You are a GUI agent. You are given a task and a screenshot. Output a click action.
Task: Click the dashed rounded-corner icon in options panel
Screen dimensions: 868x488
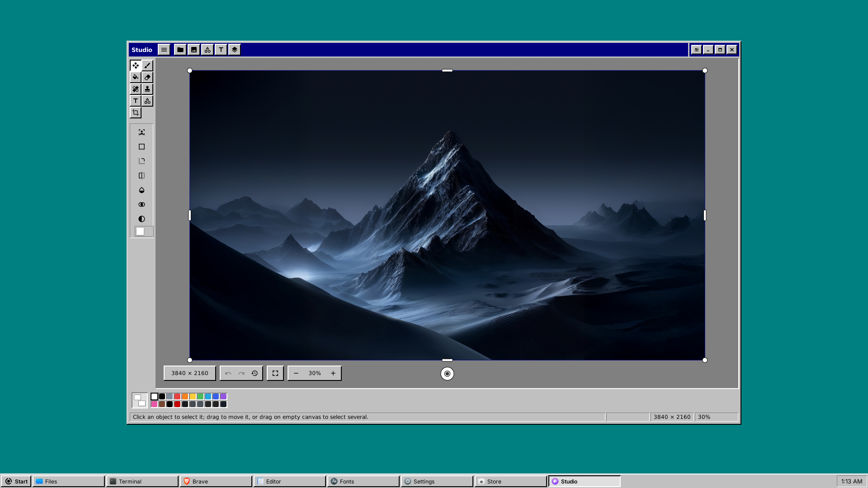point(142,161)
